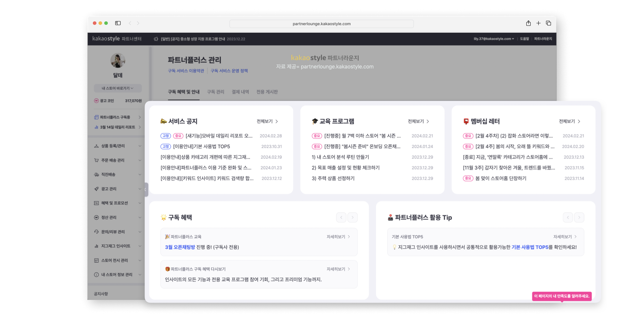644x321 pixels.
Task: Select the 구독 혜택 및 안내 tab
Action: click(183, 92)
